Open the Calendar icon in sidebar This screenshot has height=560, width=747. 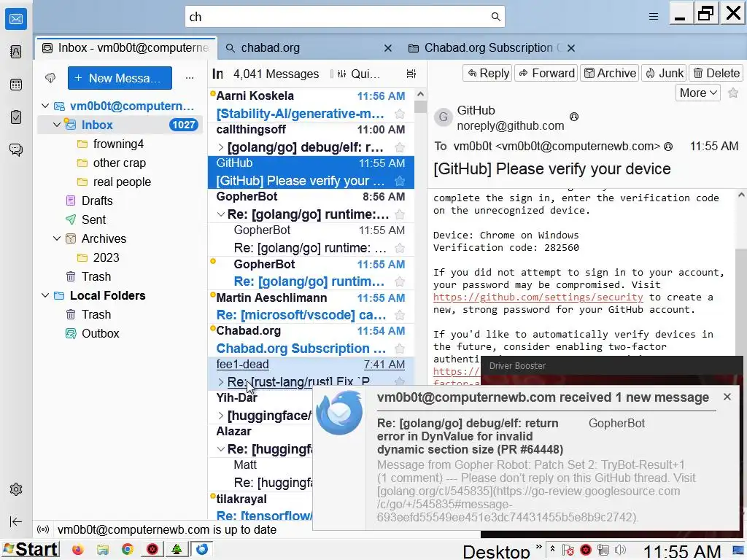click(x=16, y=85)
